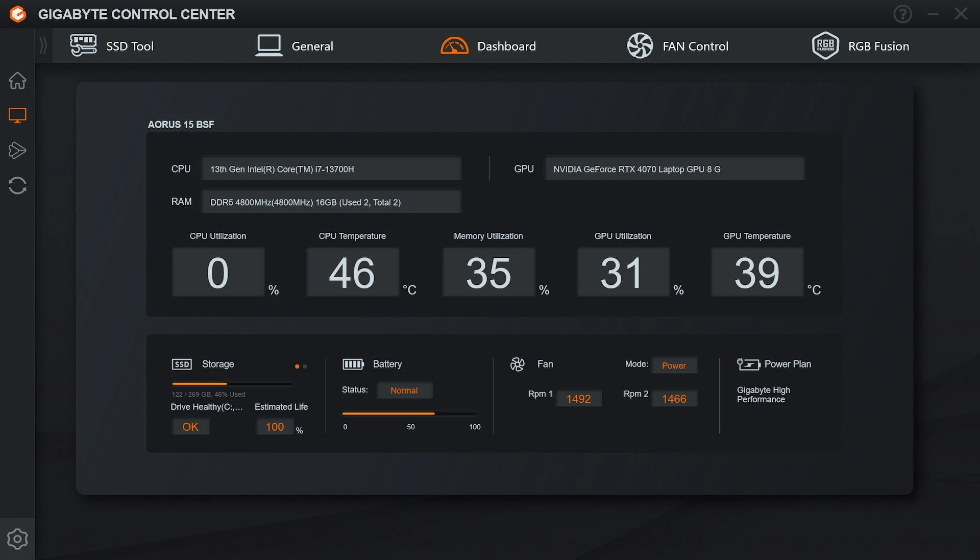
Task: Click the Gigabyte High Performance plan text
Action: point(763,395)
